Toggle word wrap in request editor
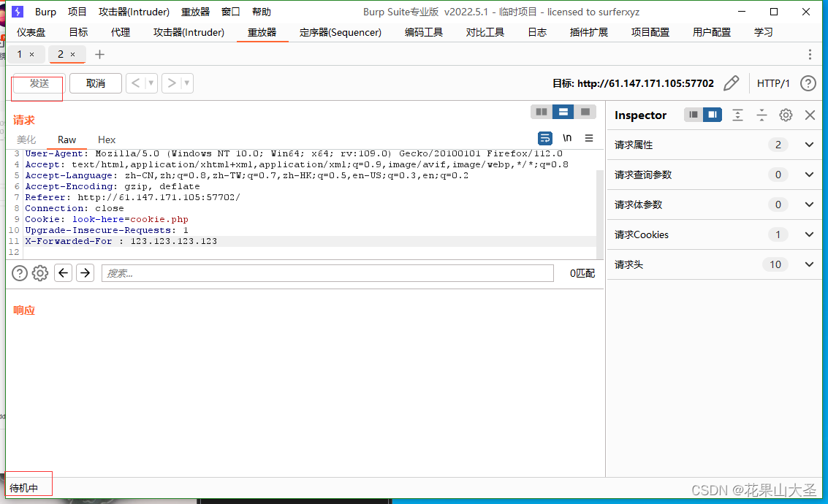Viewport: 828px width, 504px height. coord(545,138)
